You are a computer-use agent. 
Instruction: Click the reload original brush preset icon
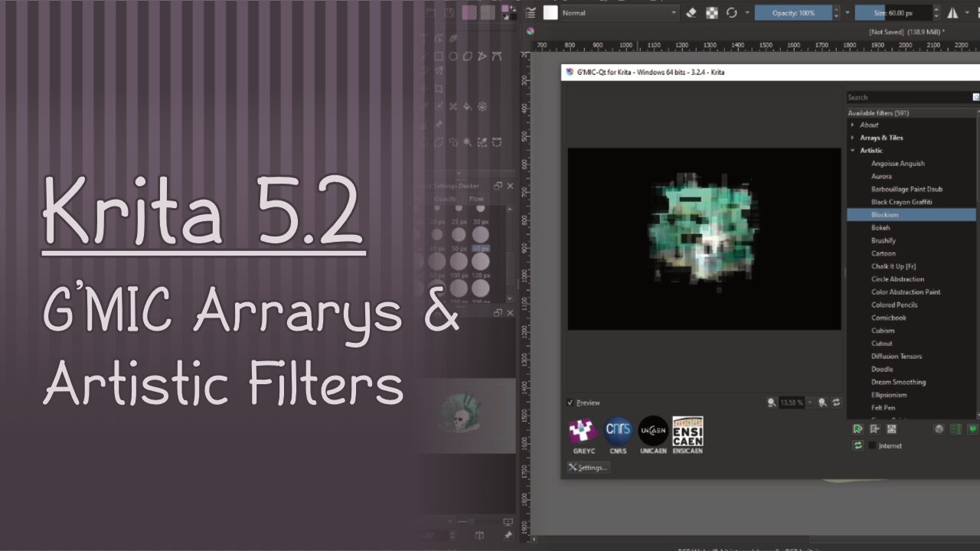tap(732, 12)
